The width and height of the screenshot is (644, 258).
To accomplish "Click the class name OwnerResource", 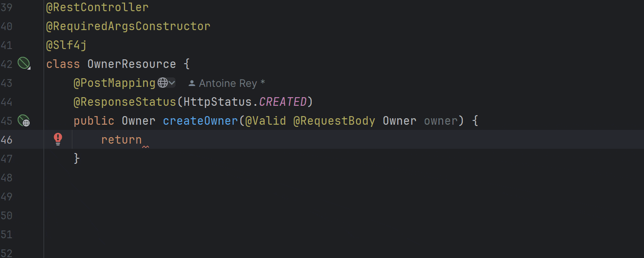I will pos(132,63).
